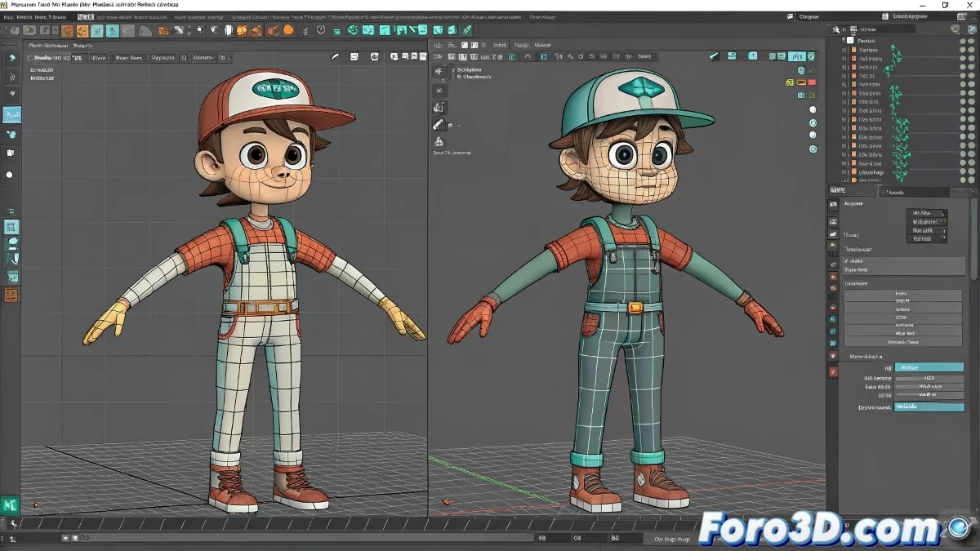This screenshot has width=980, height=551.
Task: Pick the teal eyedropper icon ending the top toolbar
Action: click(x=467, y=30)
